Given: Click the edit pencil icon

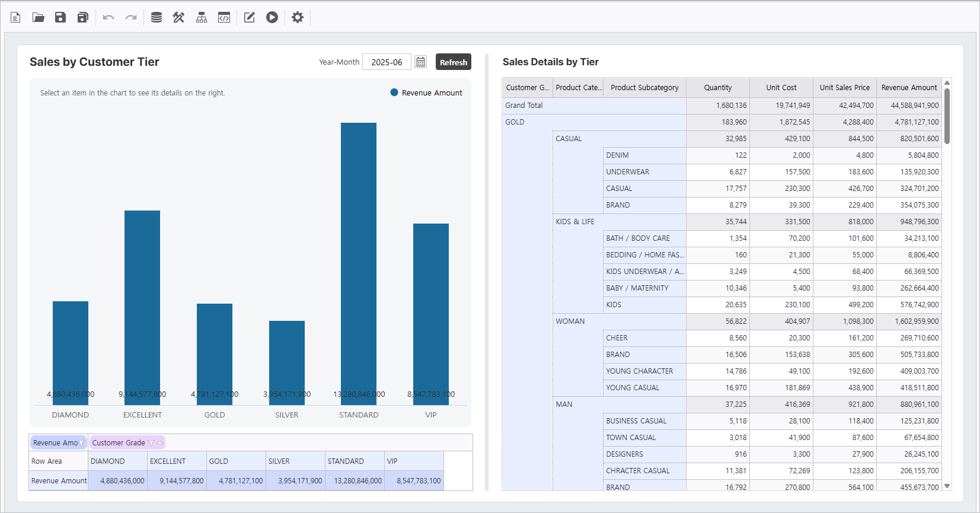Looking at the screenshot, I should pos(250,17).
